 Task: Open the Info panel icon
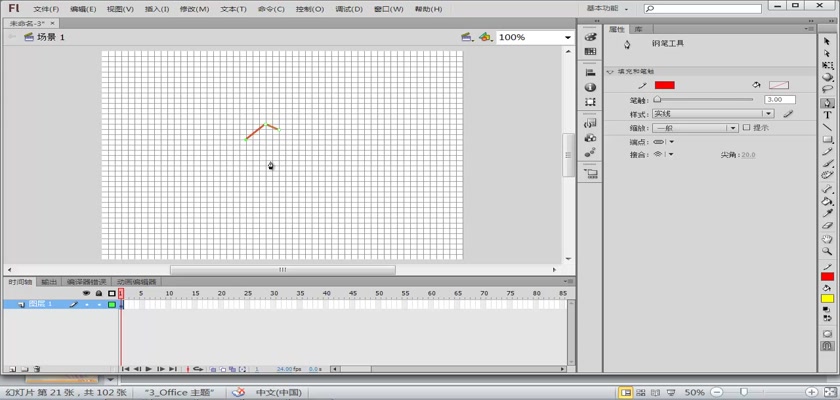pos(590,87)
